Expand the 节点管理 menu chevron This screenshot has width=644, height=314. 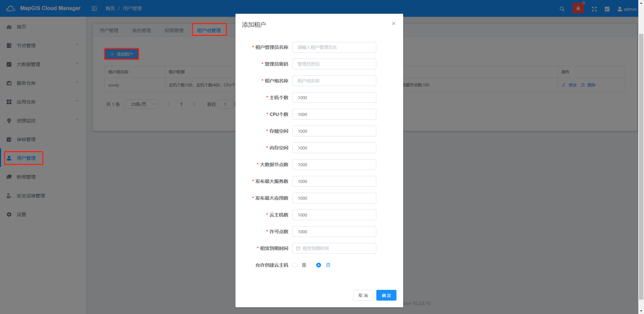(x=77, y=45)
